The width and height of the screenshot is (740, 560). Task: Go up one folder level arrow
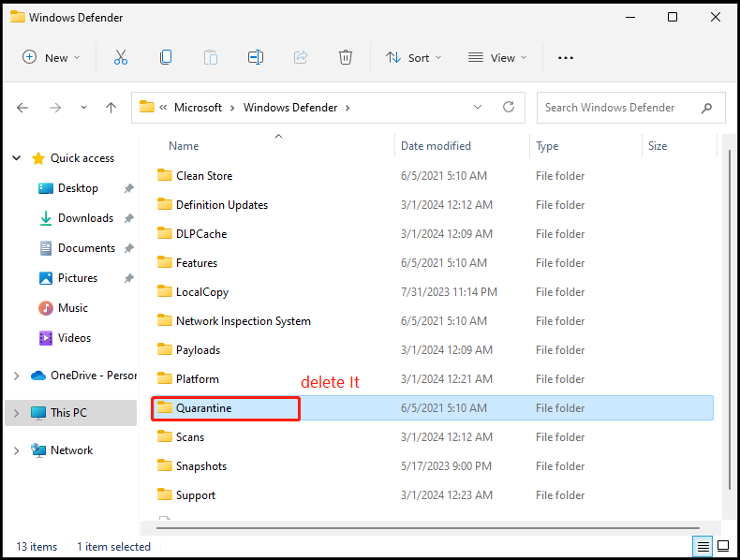tap(111, 108)
